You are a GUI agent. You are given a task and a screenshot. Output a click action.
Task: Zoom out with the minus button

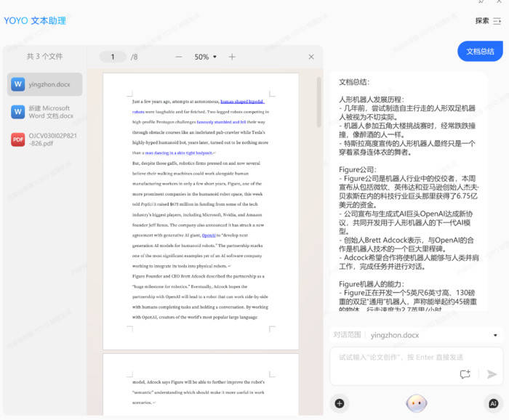tap(179, 57)
